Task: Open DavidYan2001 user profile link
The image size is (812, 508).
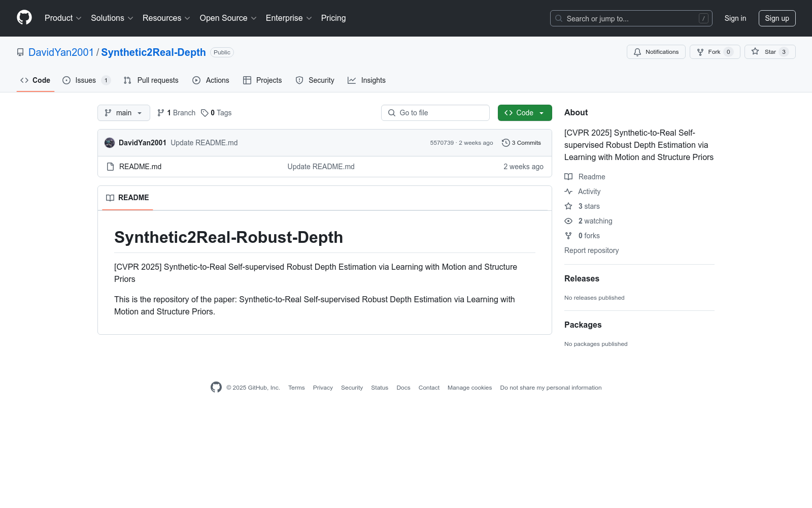Action: click(x=61, y=52)
